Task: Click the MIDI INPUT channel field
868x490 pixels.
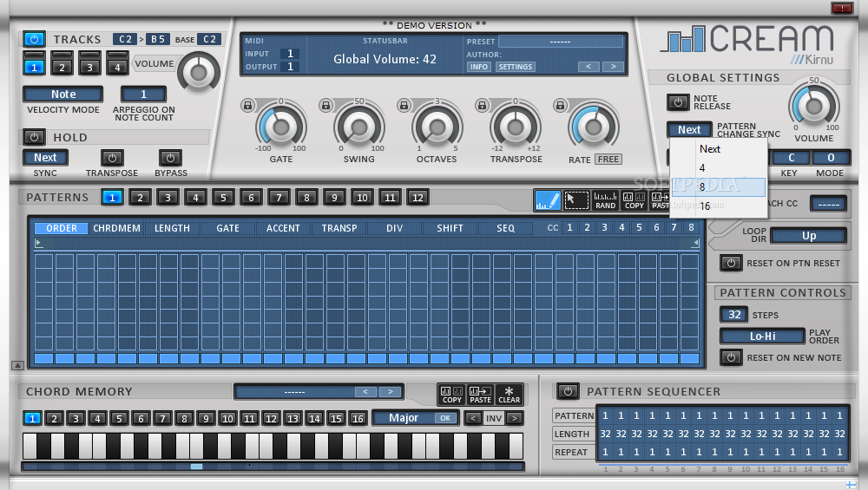Action: [x=290, y=54]
